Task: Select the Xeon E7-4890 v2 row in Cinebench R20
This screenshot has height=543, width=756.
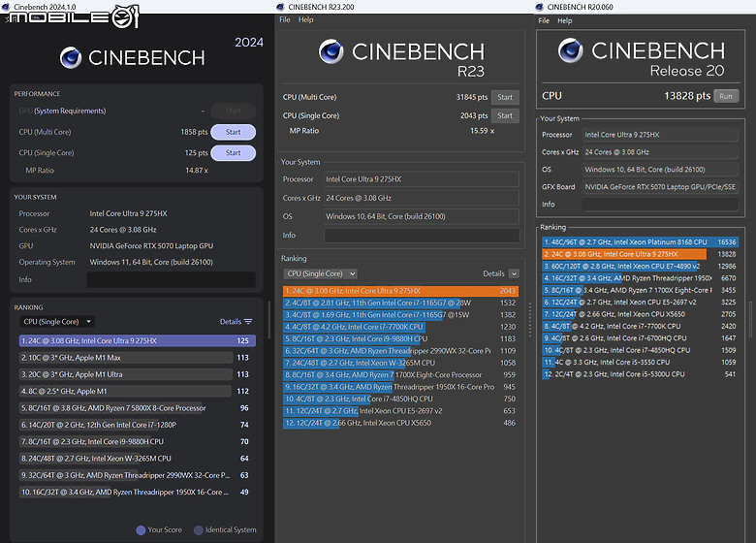Action: tap(640, 267)
